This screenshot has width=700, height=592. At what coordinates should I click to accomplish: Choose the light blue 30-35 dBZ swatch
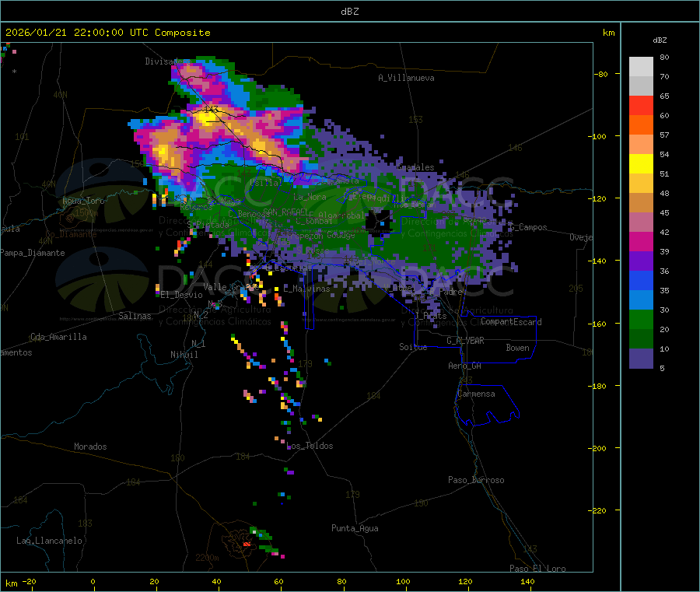pos(641,300)
